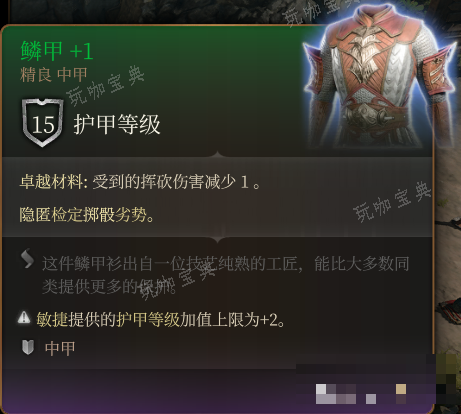Select the 护甲等级 armor class label
461x414 pixels.
[117, 124]
